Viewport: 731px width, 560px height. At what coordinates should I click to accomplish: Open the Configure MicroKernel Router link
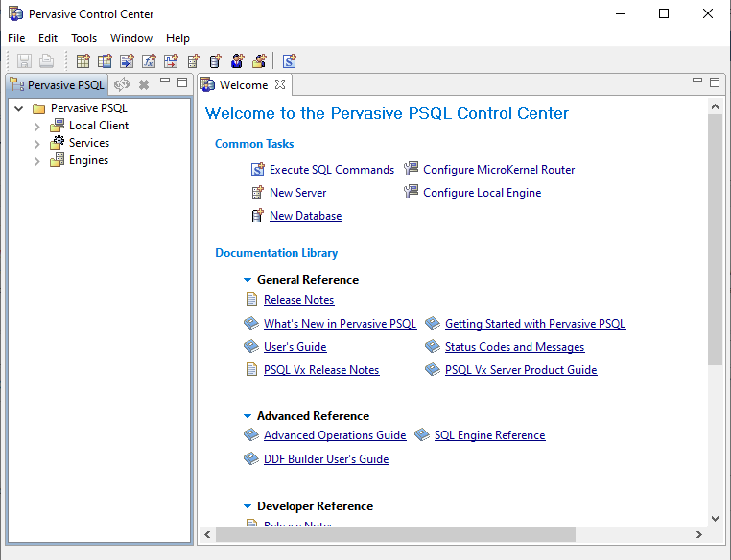pos(499,170)
